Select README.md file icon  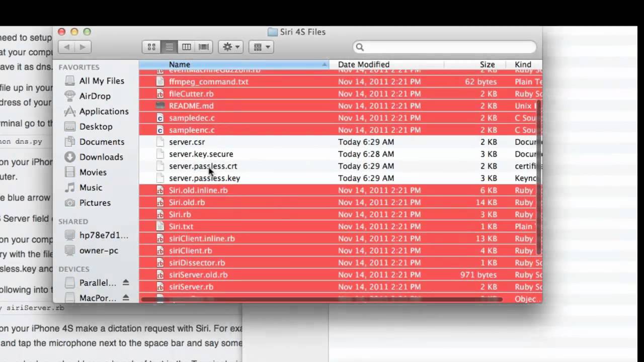pyautogui.click(x=160, y=106)
